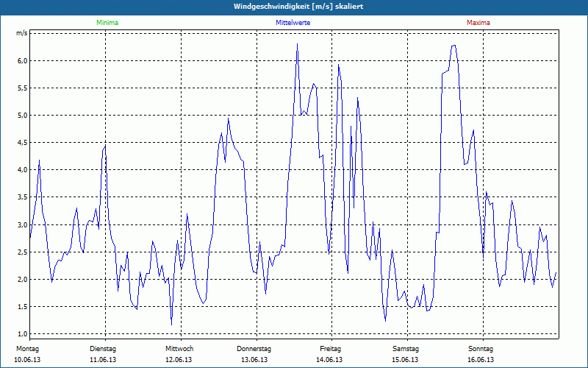The image size is (588, 368).
Task: Click the Dienstag day label
Action: click(x=103, y=349)
